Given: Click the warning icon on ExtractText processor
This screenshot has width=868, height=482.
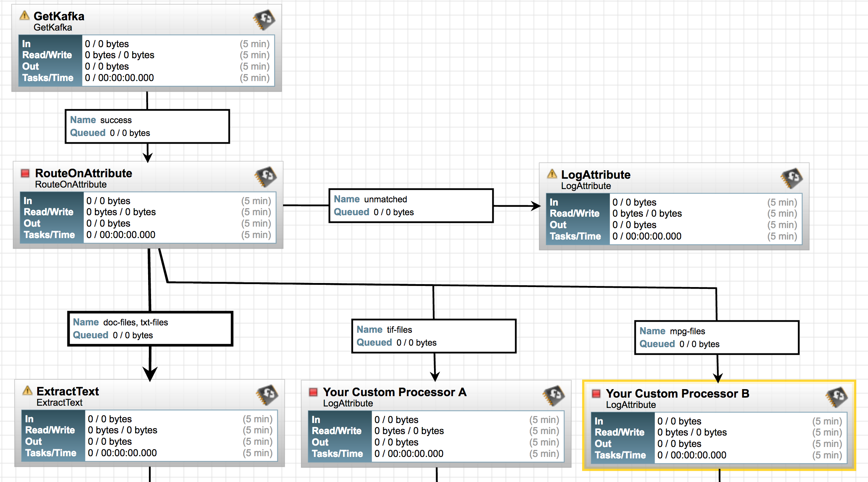Looking at the screenshot, I should pos(28,391).
